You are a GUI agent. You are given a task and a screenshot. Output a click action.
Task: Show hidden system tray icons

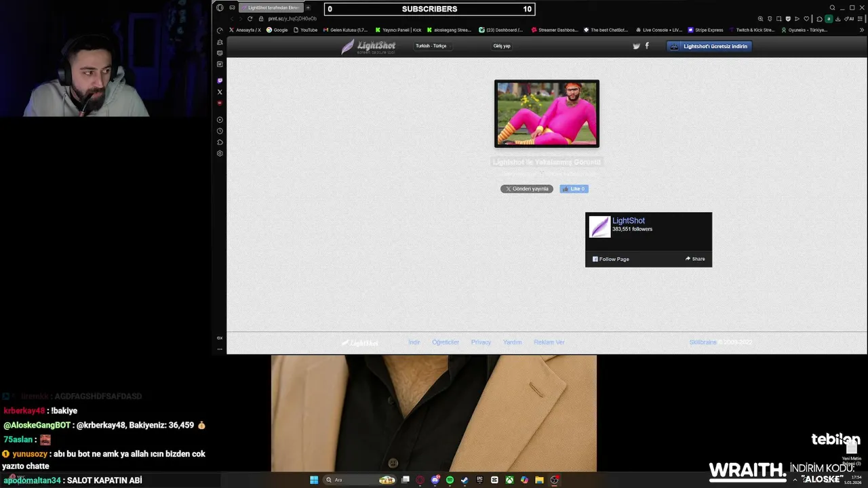[795, 480]
